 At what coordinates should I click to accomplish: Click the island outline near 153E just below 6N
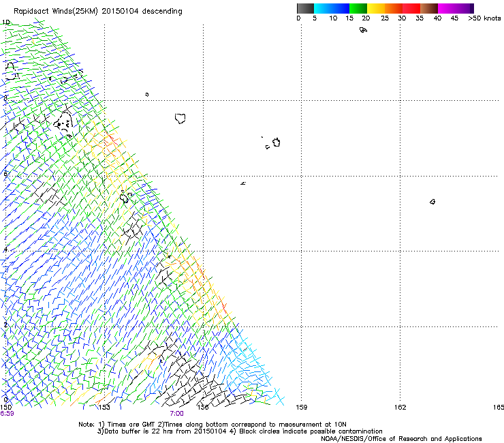pyautogui.click(x=124, y=197)
